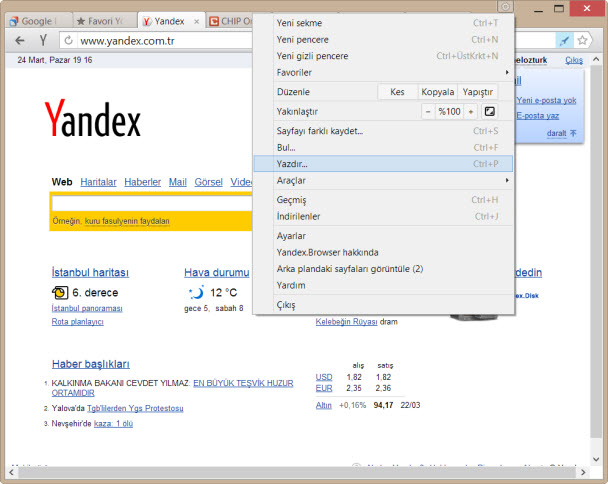Click the Yandex search input field
The width and height of the screenshot is (608, 484).
coord(150,203)
